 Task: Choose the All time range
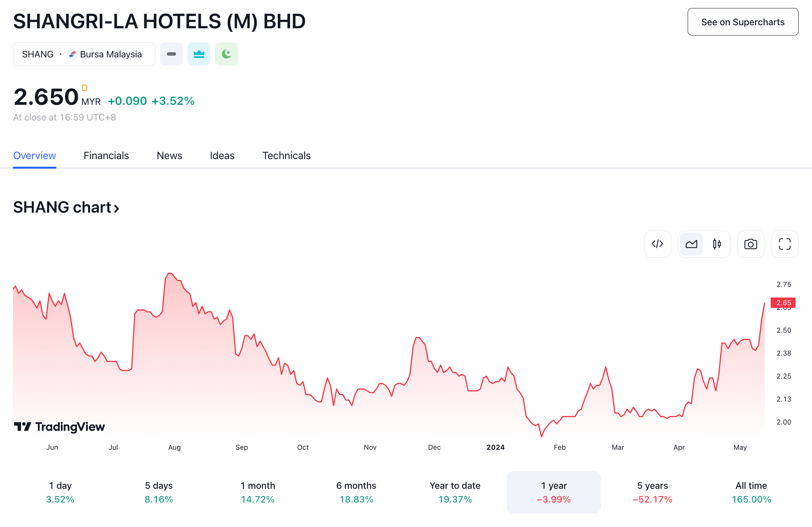click(x=751, y=492)
